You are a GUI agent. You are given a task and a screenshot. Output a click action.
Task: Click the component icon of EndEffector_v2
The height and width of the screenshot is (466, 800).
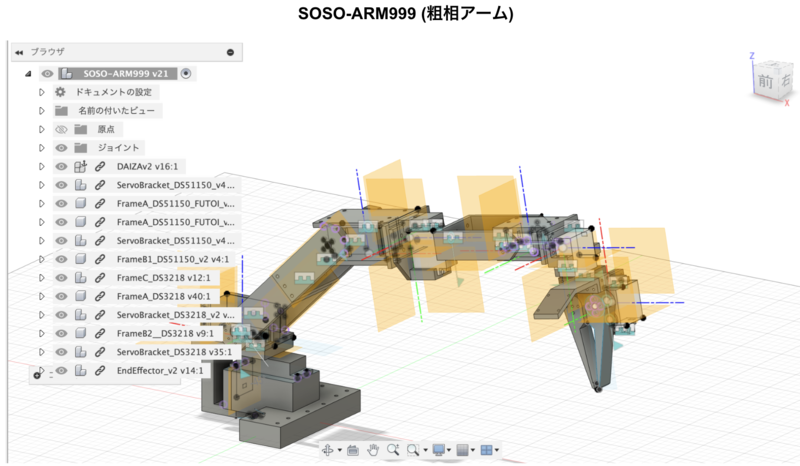click(81, 371)
